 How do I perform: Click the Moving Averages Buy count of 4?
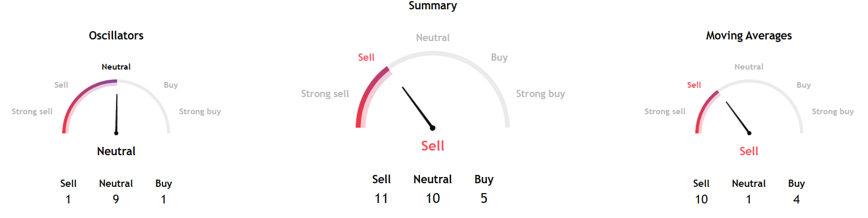796,199
